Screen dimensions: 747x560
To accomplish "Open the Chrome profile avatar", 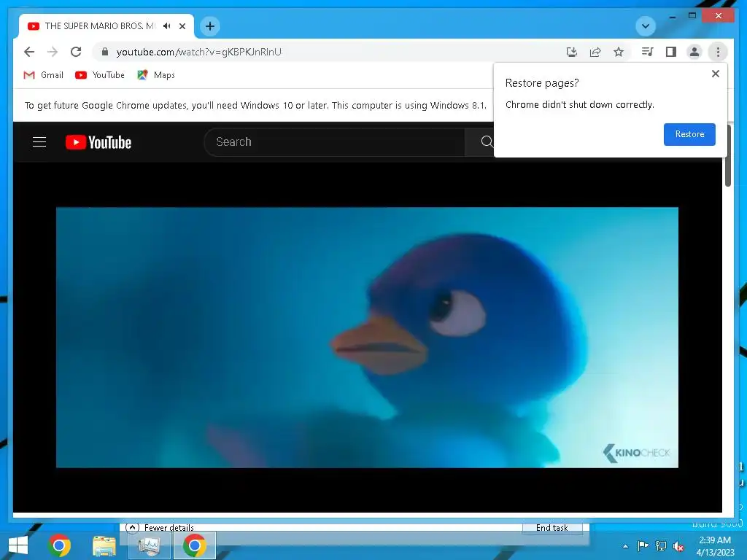I will 694,52.
